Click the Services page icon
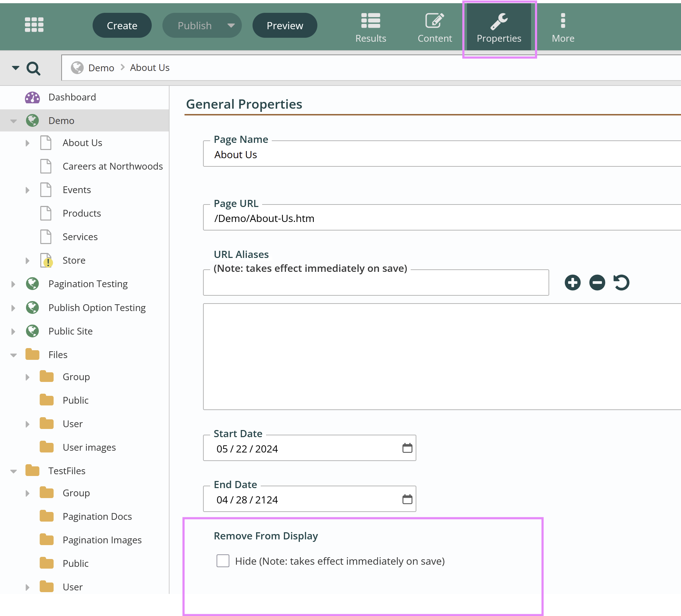 (46, 237)
